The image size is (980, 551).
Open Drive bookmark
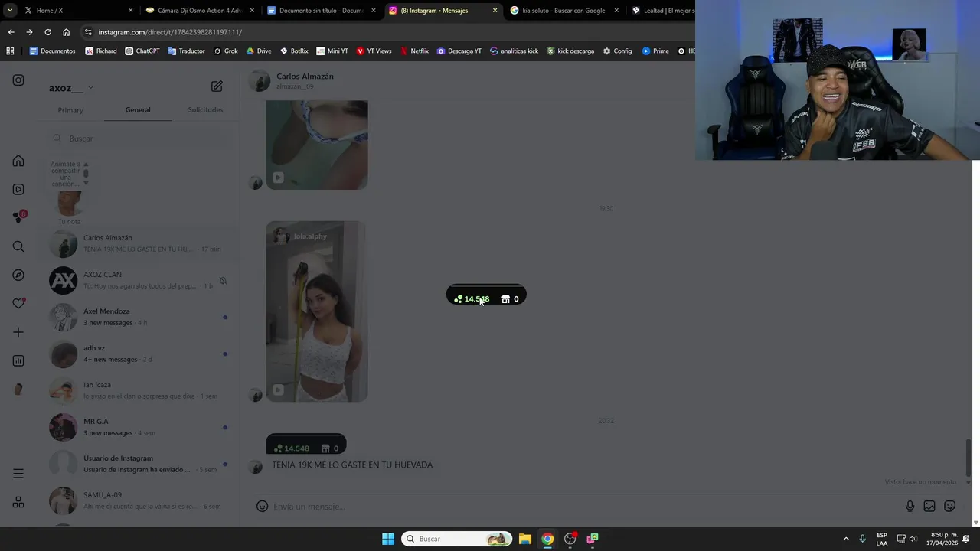[259, 51]
